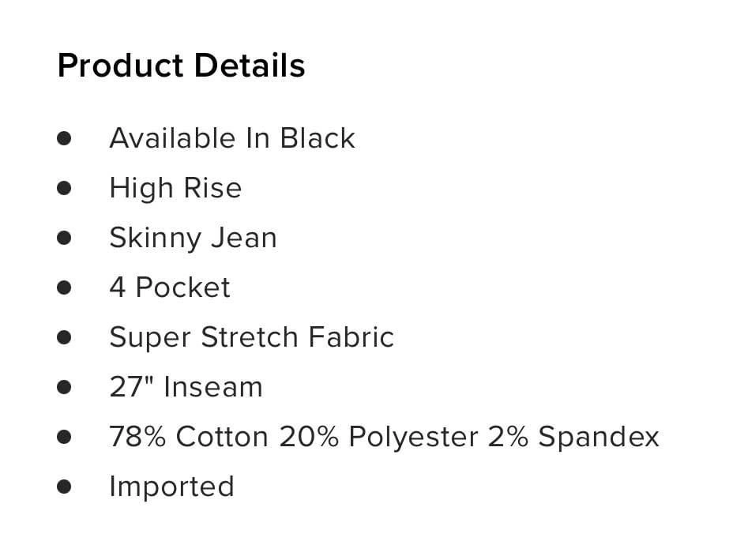Click the "Skinny Jean" detail line
The image size is (748, 560).
pyautogui.click(x=193, y=238)
